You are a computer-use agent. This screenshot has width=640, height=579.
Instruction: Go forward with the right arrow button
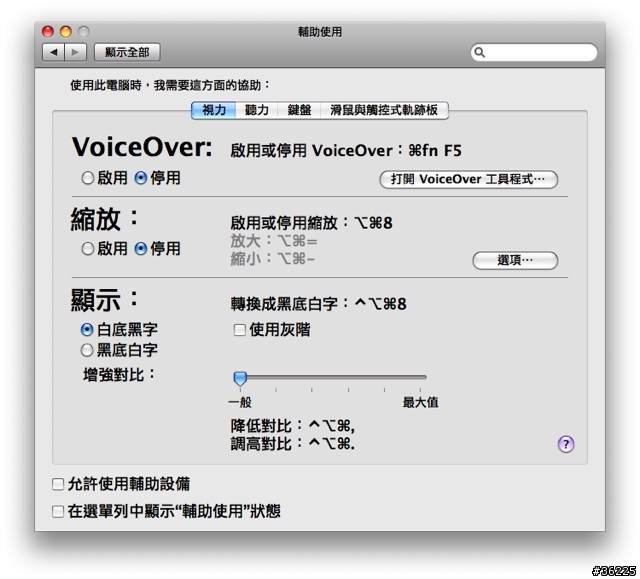[x=76, y=52]
